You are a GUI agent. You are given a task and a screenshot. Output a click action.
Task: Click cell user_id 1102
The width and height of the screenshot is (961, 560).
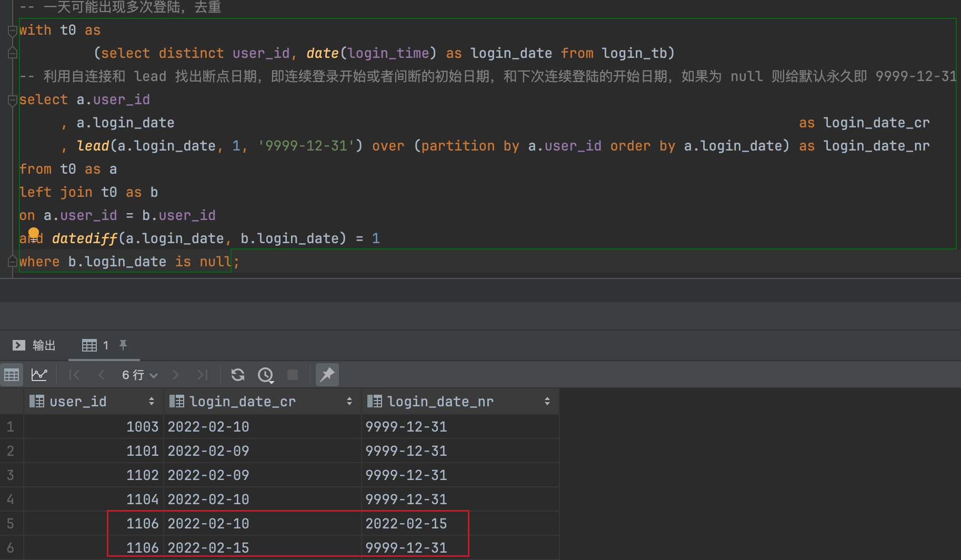tap(94, 475)
